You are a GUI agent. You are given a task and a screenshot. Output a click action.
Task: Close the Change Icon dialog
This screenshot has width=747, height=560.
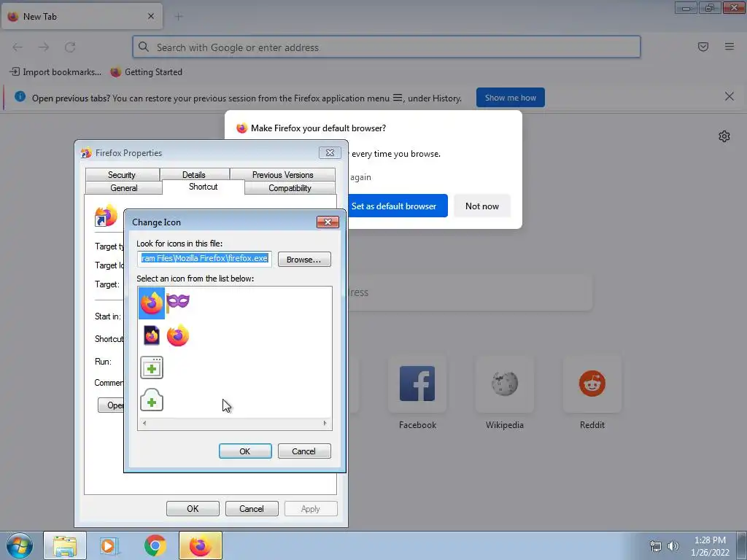(328, 222)
